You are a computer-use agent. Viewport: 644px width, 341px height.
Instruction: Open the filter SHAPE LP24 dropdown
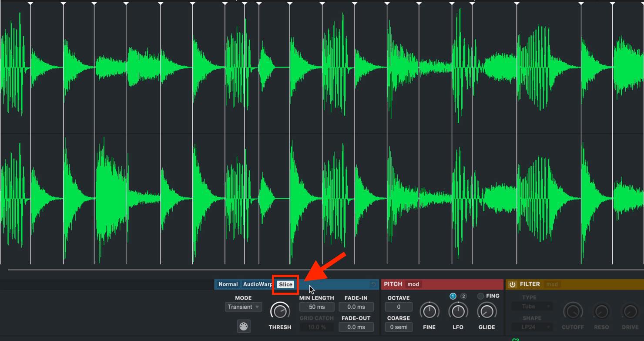531,327
